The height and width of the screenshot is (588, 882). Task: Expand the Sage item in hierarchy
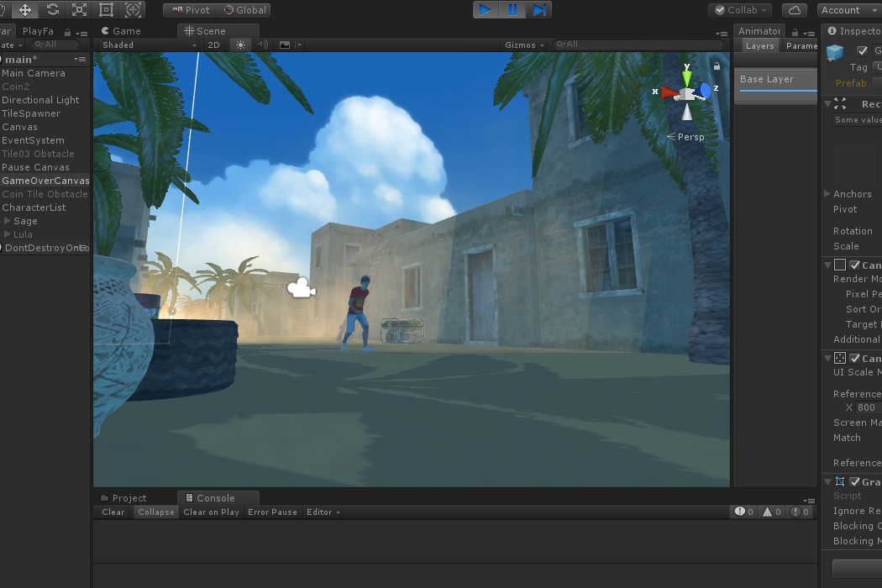pos(8,221)
